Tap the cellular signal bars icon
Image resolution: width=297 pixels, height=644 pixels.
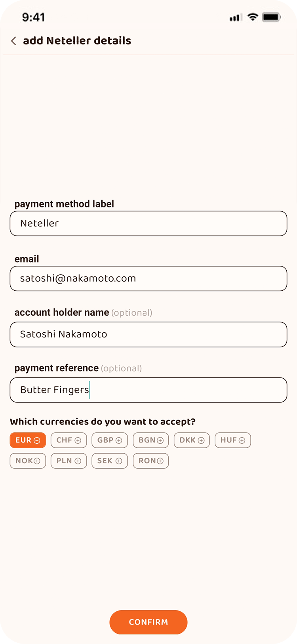pos(236,17)
